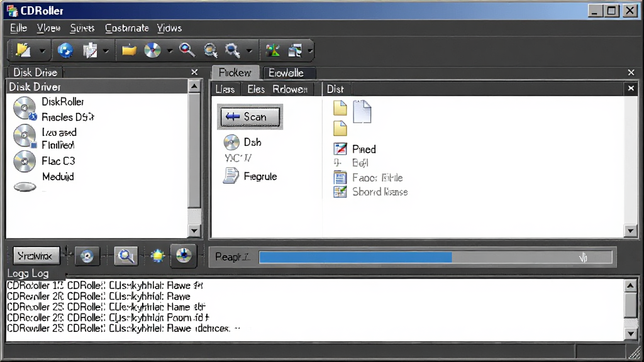Click the colorful disc button bottom toolbar

tap(184, 256)
